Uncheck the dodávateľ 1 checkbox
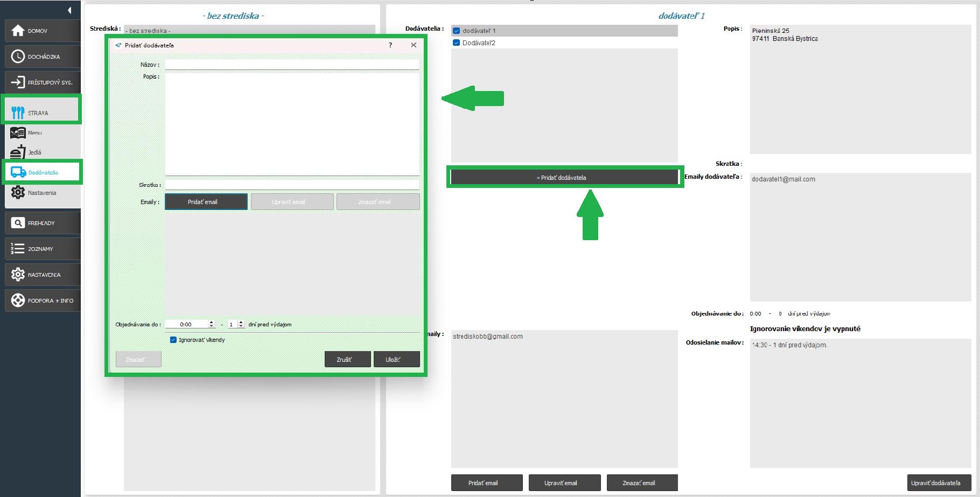 tap(457, 31)
